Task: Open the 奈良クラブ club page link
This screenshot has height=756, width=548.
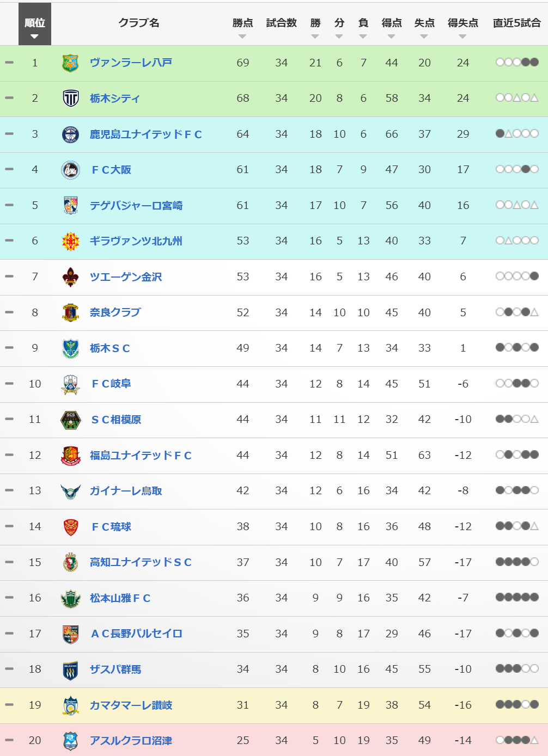Action: tap(115, 312)
